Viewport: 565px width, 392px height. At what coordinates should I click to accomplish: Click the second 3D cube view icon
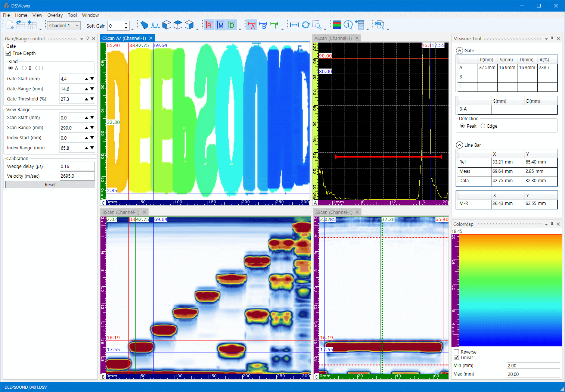pyautogui.click(x=178, y=25)
